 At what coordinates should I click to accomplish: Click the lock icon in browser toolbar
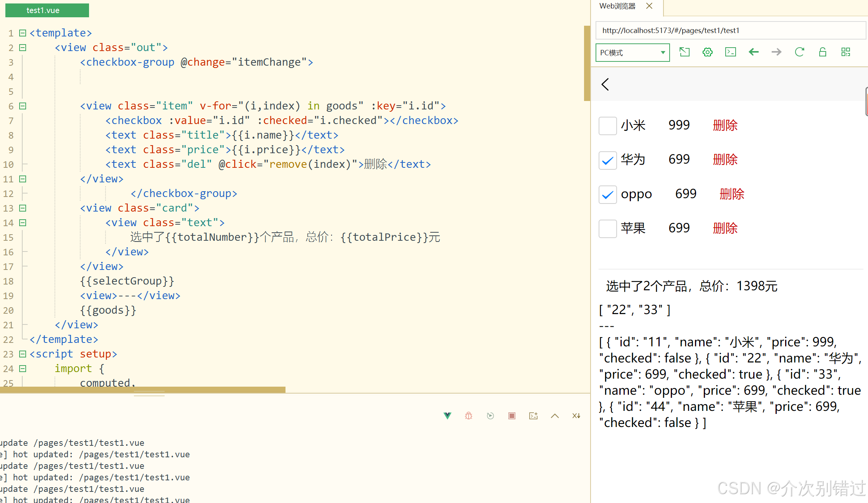822,52
